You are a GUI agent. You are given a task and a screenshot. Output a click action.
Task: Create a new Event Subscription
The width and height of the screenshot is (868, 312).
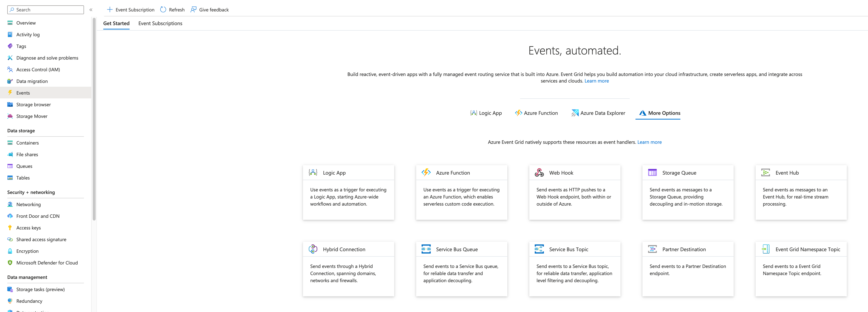point(130,10)
